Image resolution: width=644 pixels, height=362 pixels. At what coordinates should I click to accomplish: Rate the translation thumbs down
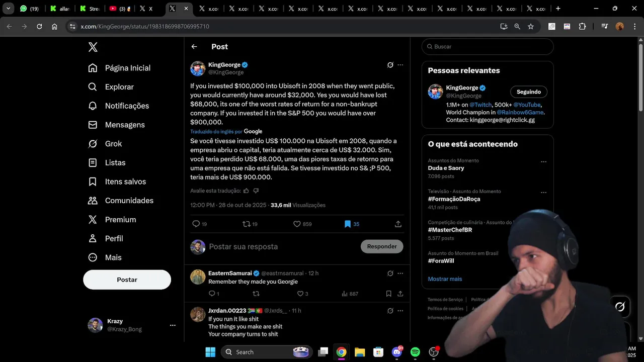pos(256,191)
